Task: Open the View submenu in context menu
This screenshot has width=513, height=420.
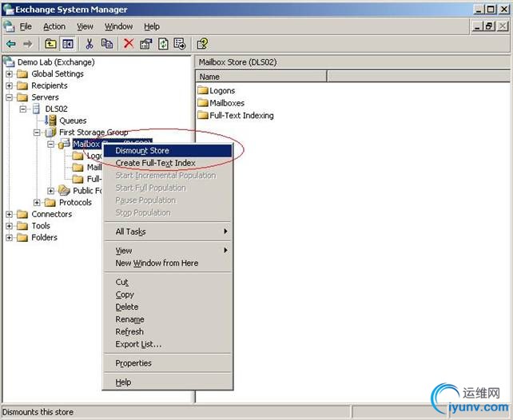Action: click(168, 251)
